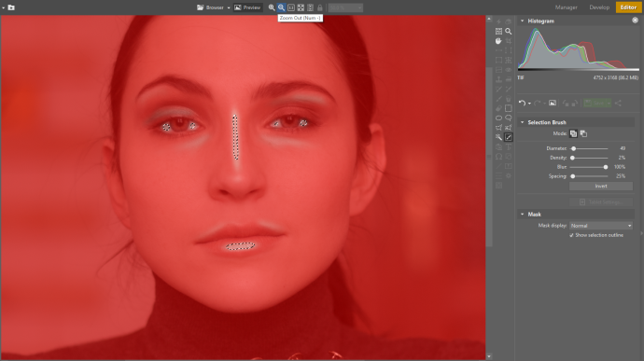Open the small dropdown arrow beside folder icon

click(x=4, y=7)
